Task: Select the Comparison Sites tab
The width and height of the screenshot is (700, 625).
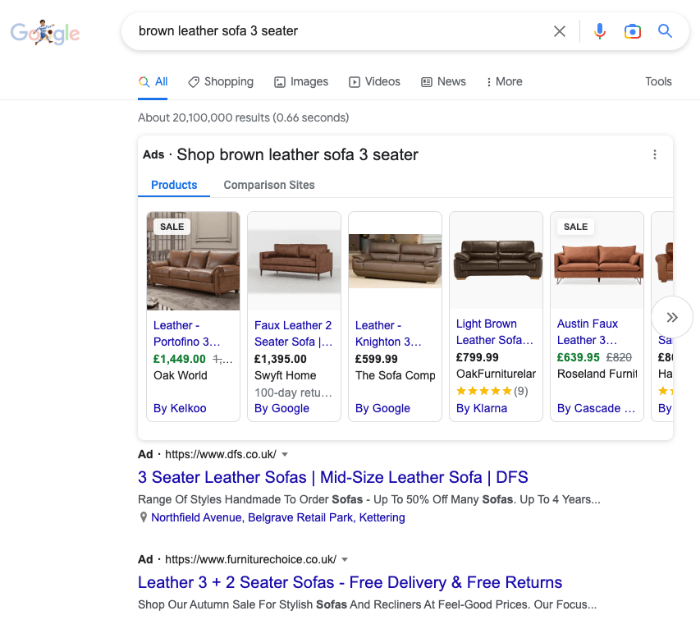Action: click(269, 185)
